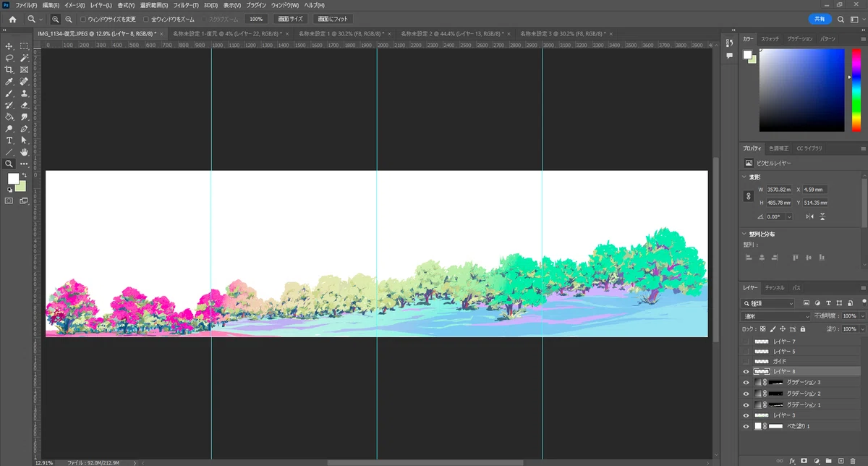Show the hidden レイヤー 7 layer
Viewport: 868px width, 466px height.
(746, 341)
